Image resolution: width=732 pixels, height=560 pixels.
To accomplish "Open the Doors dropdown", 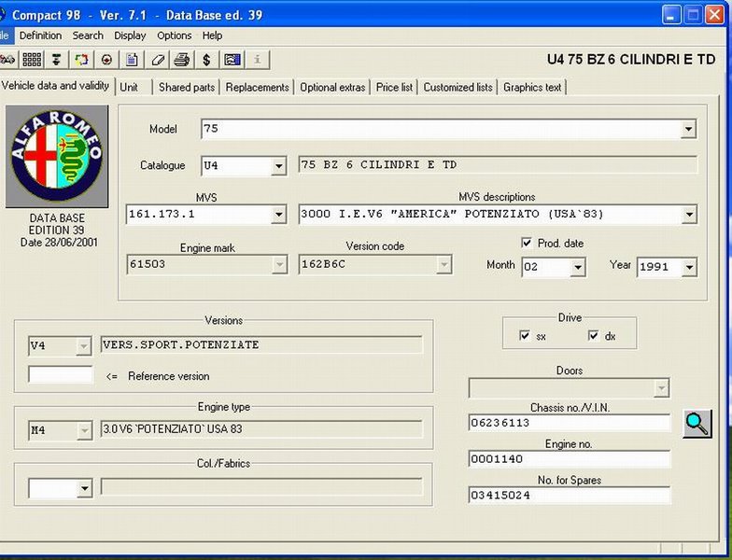I will point(661,388).
